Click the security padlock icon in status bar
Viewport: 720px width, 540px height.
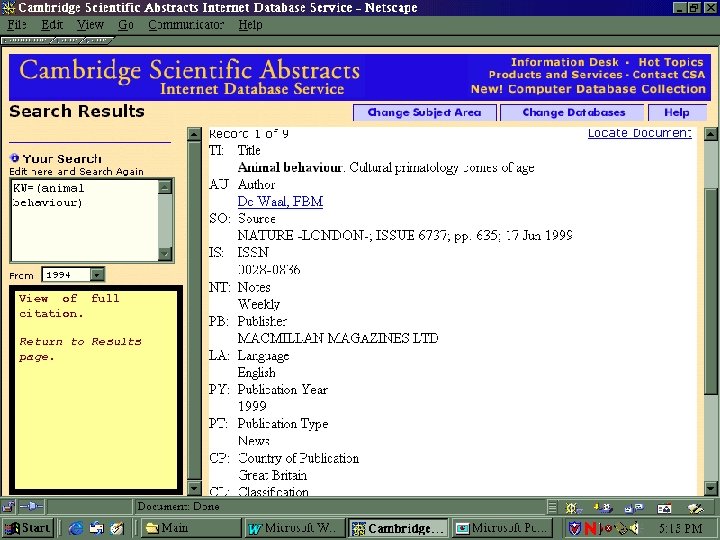(8, 506)
